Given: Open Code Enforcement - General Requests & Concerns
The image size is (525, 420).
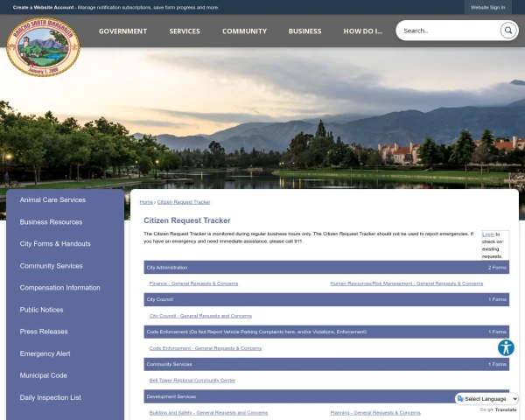Looking at the screenshot, I should pyautogui.click(x=206, y=348).
